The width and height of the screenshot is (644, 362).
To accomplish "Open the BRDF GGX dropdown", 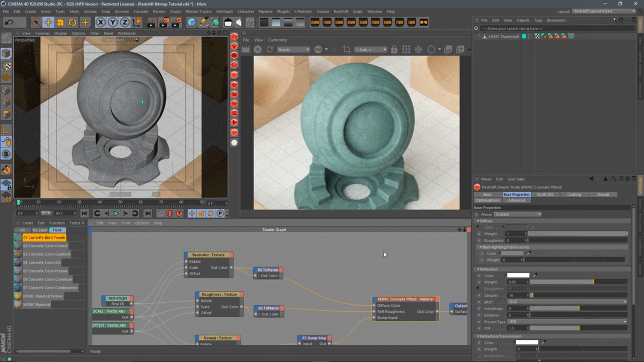I will click(x=567, y=302).
